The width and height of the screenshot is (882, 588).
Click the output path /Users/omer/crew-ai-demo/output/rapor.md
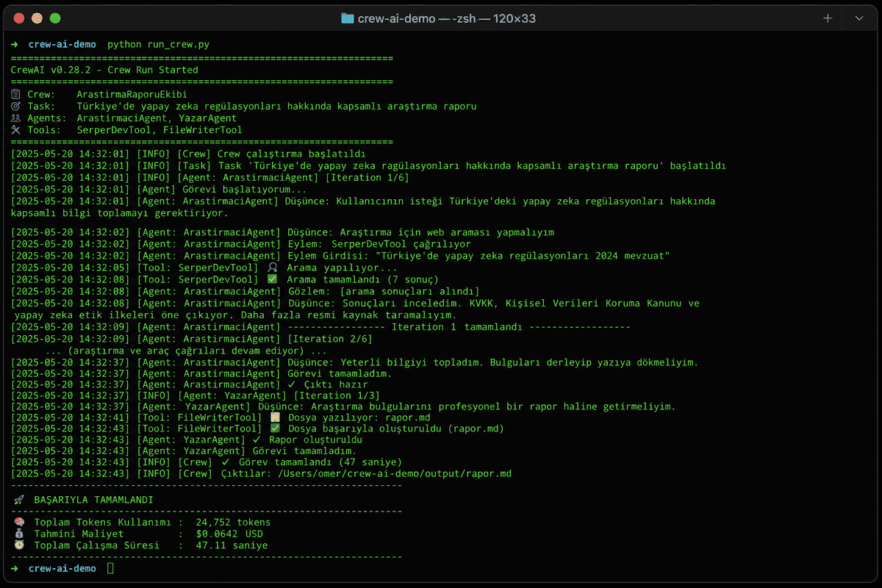click(x=394, y=474)
